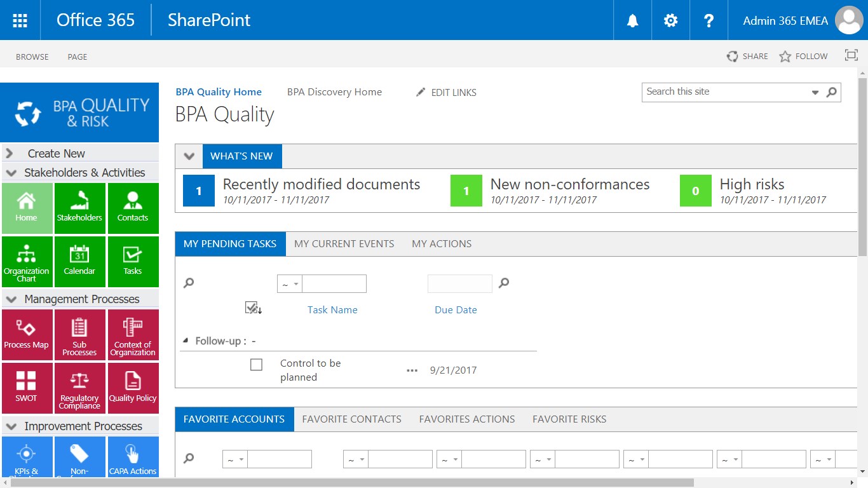Viewport: 868px width, 488px height.
Task: Open the CAPA Actions tile
Action: pos(133,456)
